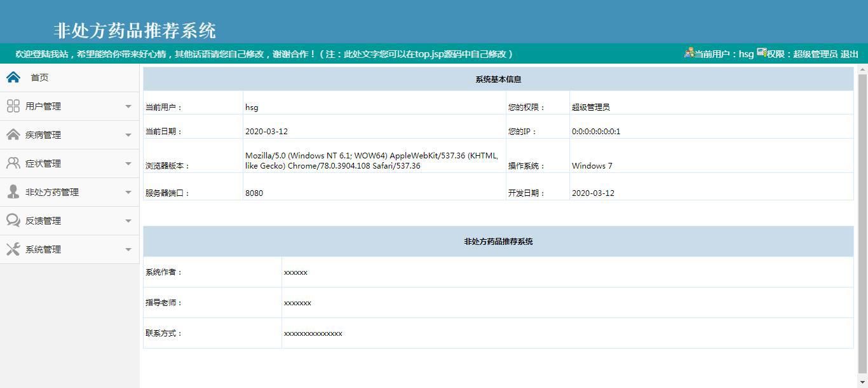Click the 浏览器版本 label

click(x=168, y=166)
